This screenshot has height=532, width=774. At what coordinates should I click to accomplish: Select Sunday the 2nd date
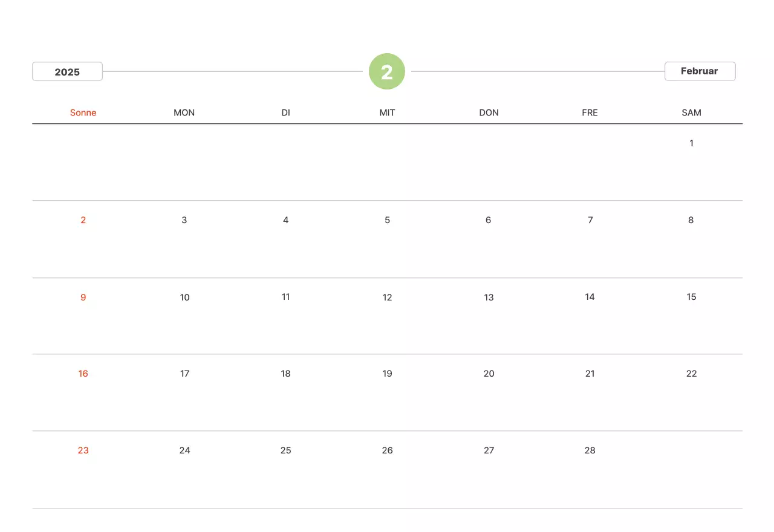point(83,220)
